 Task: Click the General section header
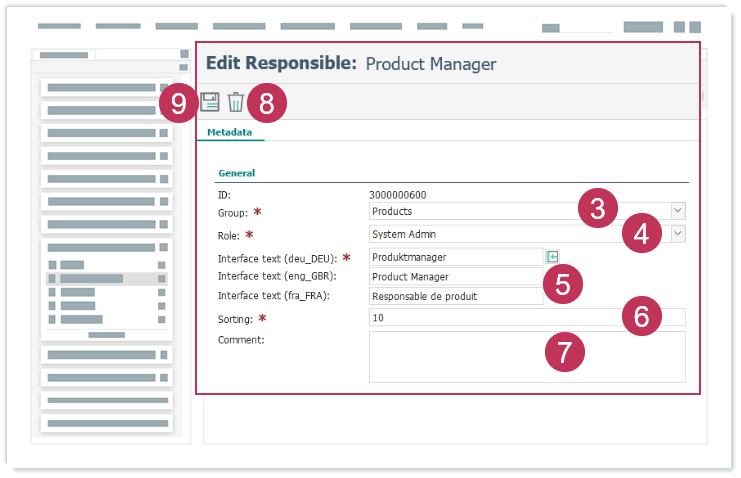(236, 173)
